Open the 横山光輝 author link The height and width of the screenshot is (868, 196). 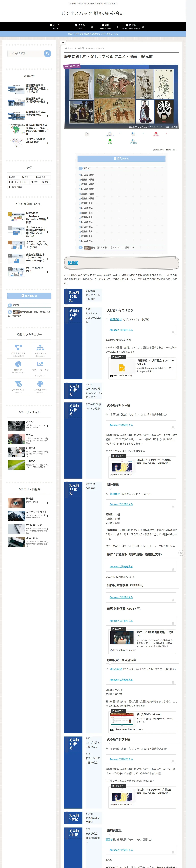[x=116, y=669]
